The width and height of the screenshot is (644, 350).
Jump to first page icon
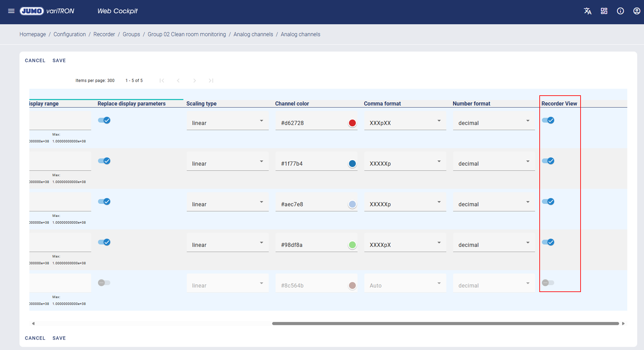(162, 80)
